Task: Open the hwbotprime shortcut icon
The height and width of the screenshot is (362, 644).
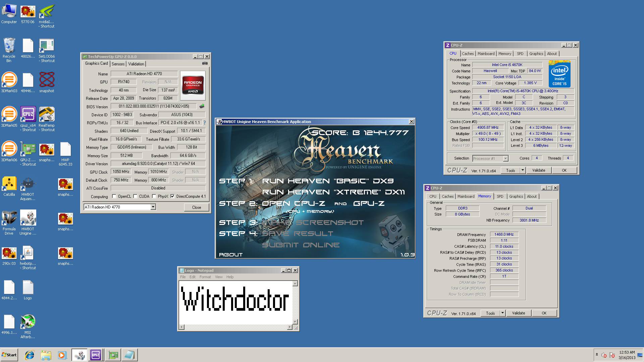Action: [x=28, y=257]
